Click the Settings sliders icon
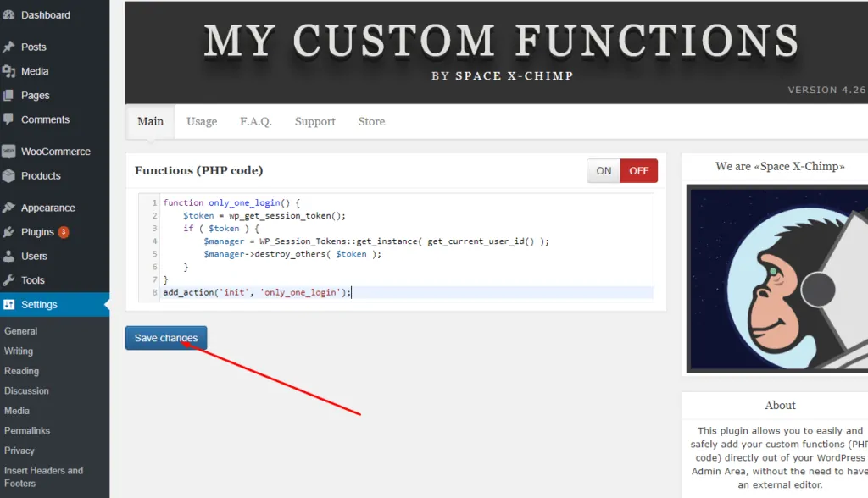This screenshot has width=868, height=498. tap(8, 304)
